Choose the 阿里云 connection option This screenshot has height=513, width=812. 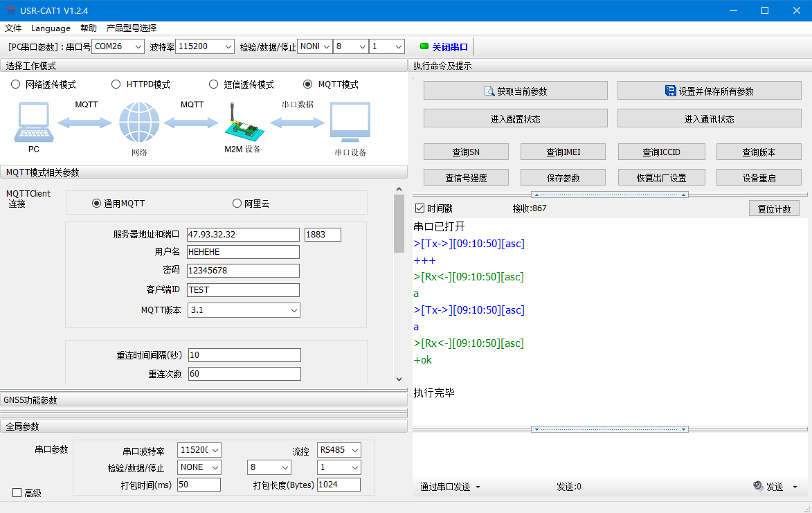click(x=237, y=204)
